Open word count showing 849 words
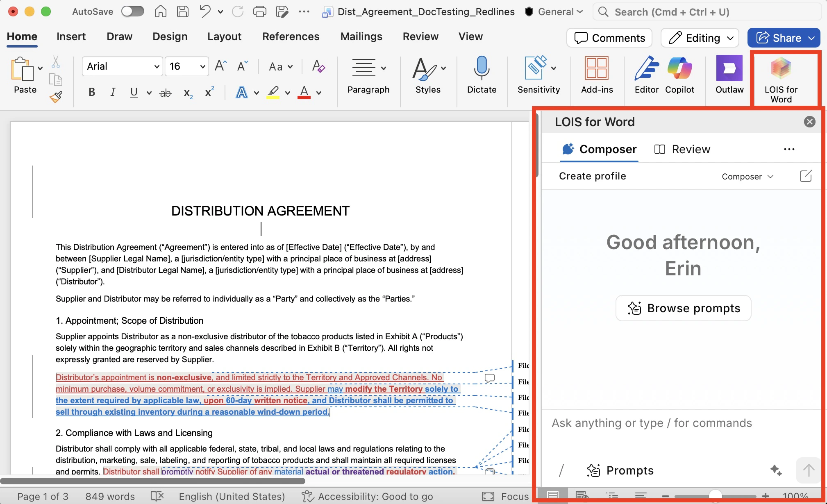827x504 pixels. 110,496
